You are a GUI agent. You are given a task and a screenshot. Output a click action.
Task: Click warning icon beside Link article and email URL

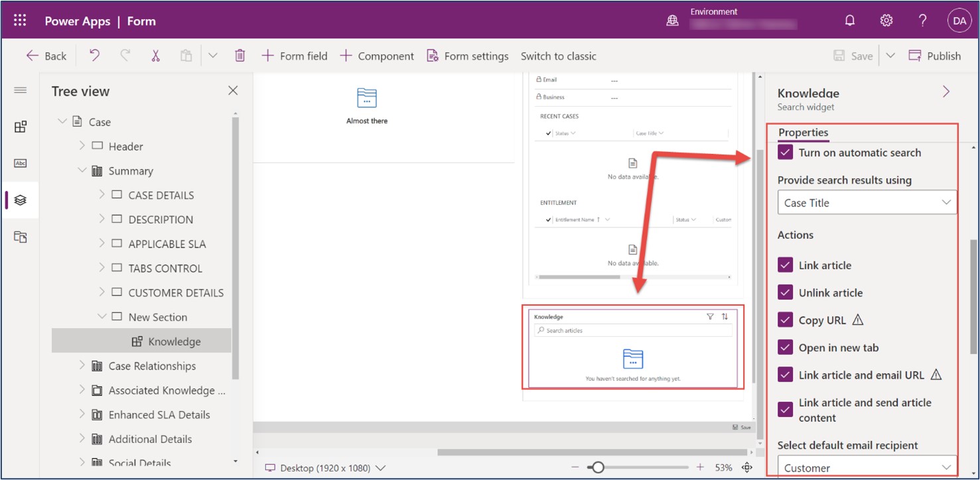(x=936, y=375)
